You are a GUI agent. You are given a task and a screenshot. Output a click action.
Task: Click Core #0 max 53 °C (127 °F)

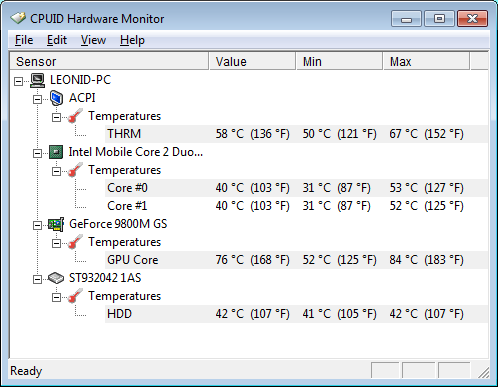click(x=426, y=188)
